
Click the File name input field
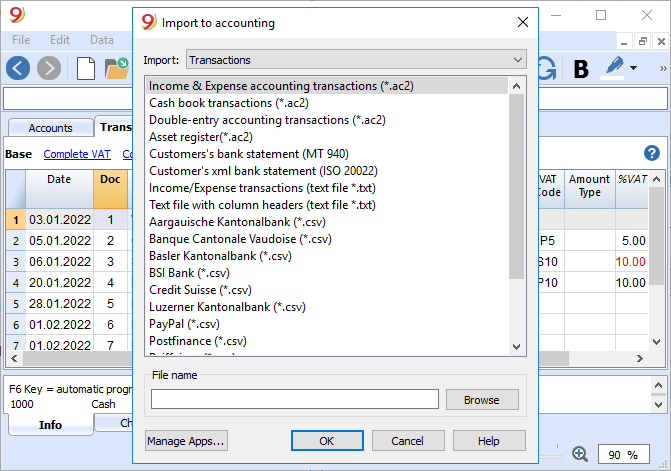tap(294, 399)
